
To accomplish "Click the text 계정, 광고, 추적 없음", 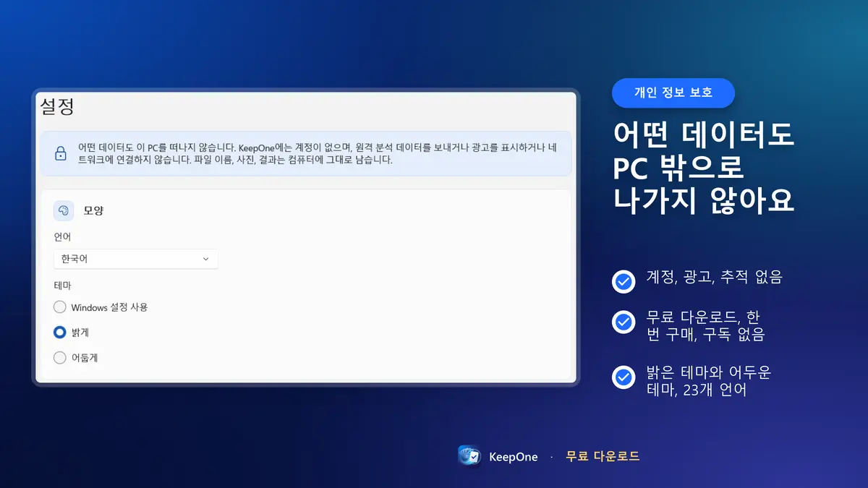I will (715, 277).
